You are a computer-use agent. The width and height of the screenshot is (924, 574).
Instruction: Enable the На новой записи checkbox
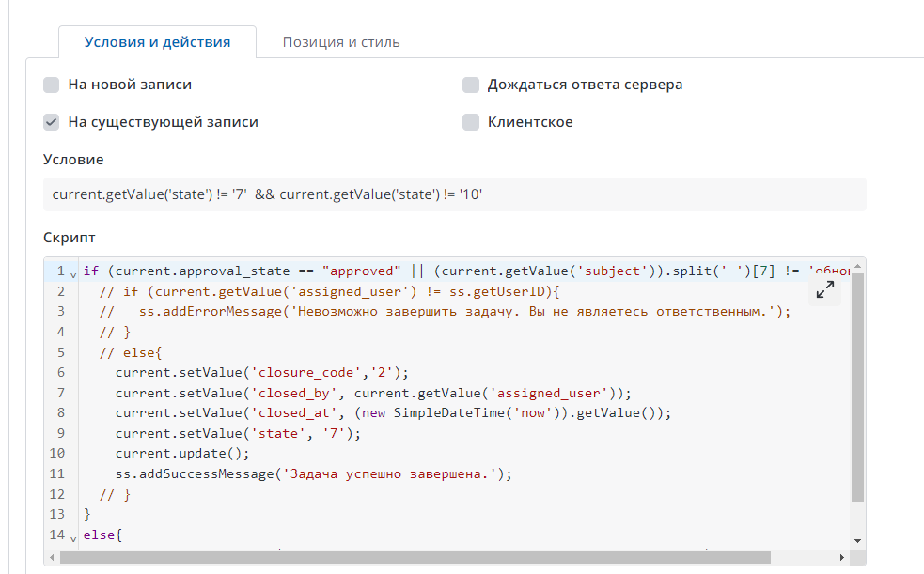52,85
